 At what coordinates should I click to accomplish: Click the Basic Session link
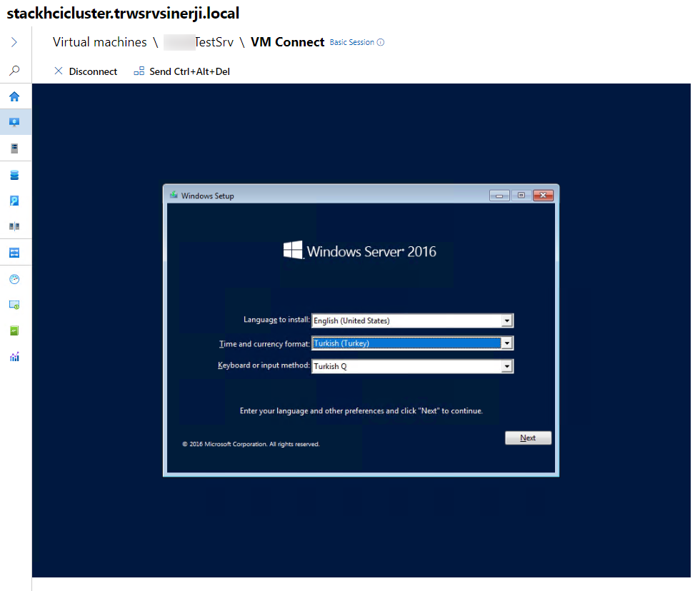tap(351, 42)
